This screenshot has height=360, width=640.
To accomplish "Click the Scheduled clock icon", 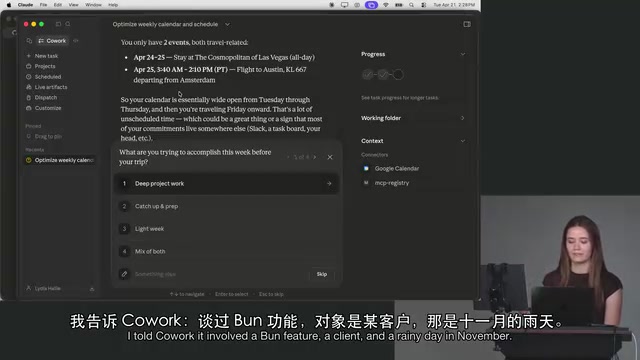I will coord(29,77).
